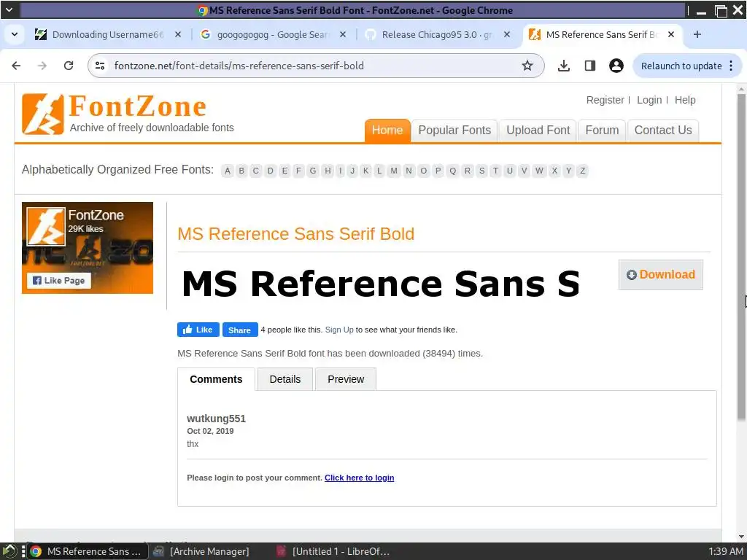This screenshot has height=560, width=747.
Task: Click the FontZone logo
Action: point(115,113)
